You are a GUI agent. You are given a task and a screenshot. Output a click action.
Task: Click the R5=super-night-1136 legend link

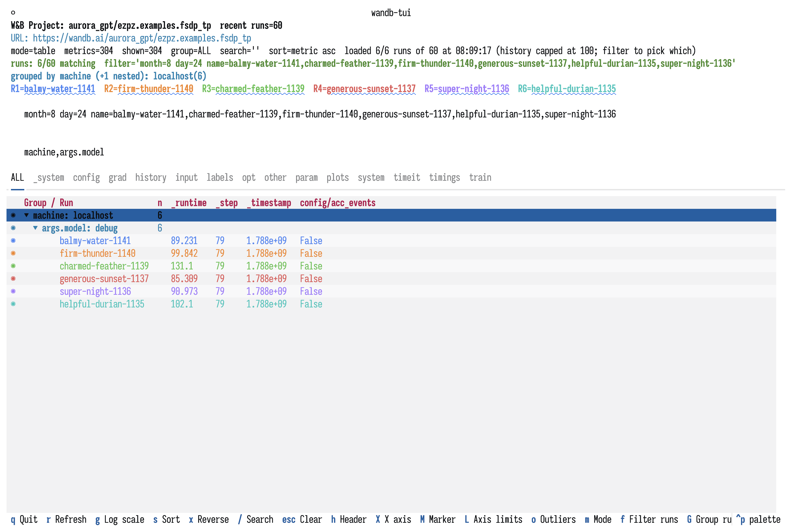click(467, 89)
